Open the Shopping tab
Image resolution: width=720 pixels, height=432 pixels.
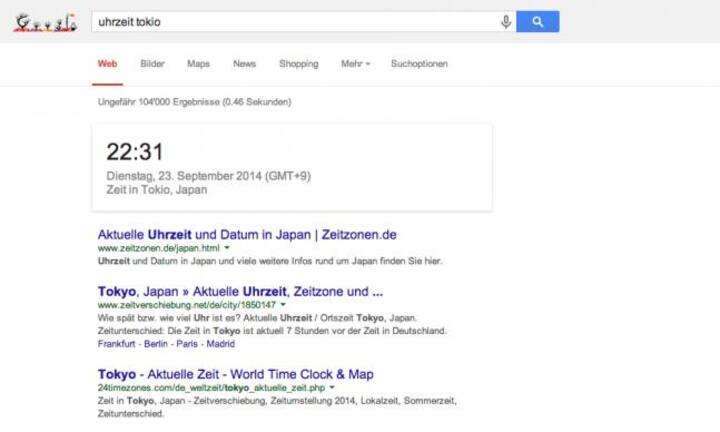(x=298, y=64)
